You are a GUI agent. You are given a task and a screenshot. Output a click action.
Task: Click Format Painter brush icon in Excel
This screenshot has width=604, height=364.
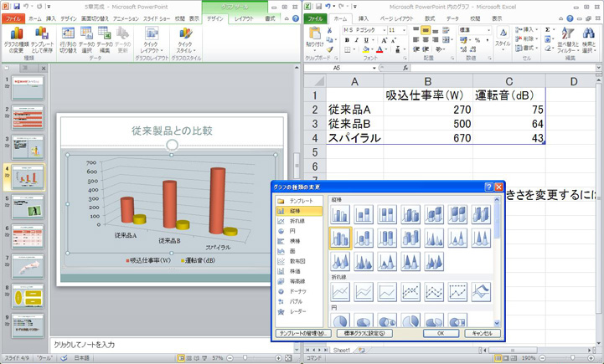(330, 49)
